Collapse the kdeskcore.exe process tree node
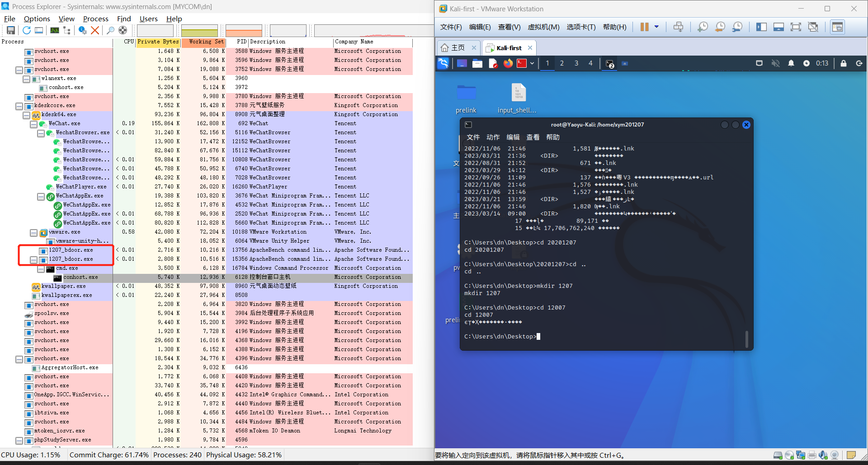868x465 pixels. point(19,106)
